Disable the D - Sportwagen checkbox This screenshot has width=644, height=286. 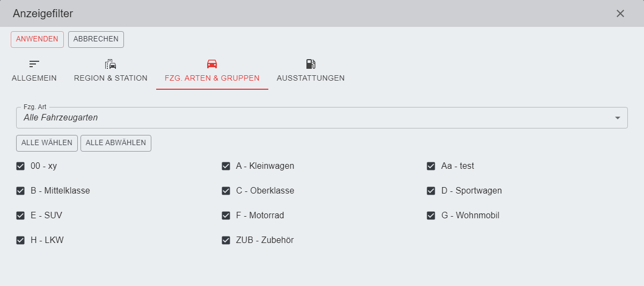(x=431, y=191)
